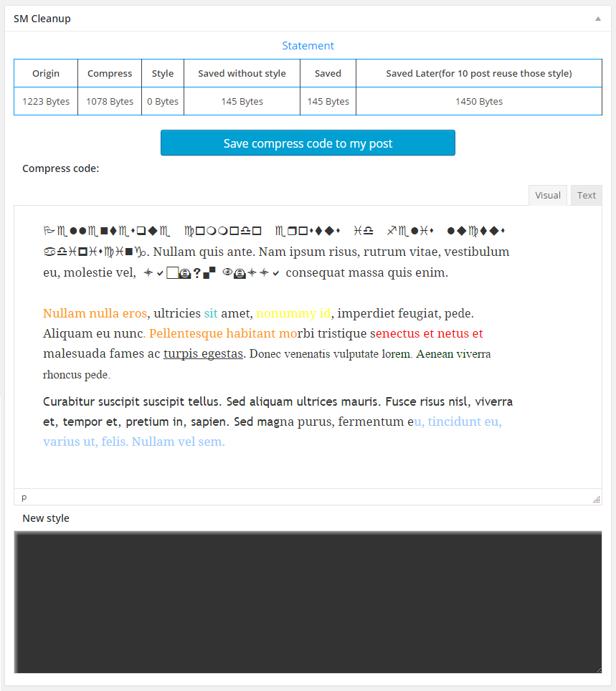Collapse the SM Cleanup panel arrow
The height and width of the screenshot is (691, 616).
[x=598, y=19]
